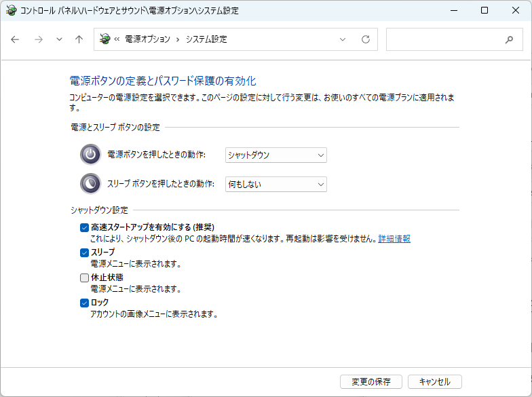Open the recent locations chevron
This screenshot has height=397, width=532.
59,39
